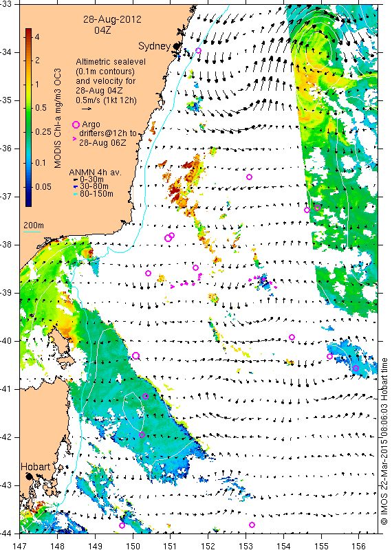Click the colorbar tick label 4
Image resolution: width=392 pixels, height=550 pixels.
37,37
